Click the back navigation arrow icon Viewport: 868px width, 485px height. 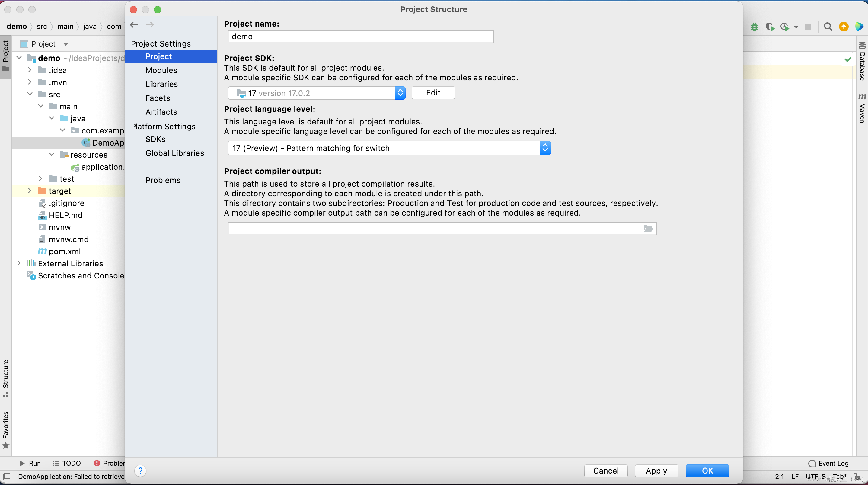coord(133,24)
